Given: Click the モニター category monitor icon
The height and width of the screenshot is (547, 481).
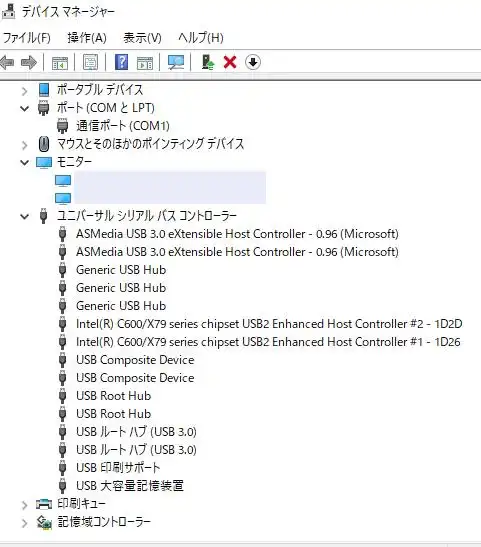Looking at the screenshot, I should tap(44, 162).
